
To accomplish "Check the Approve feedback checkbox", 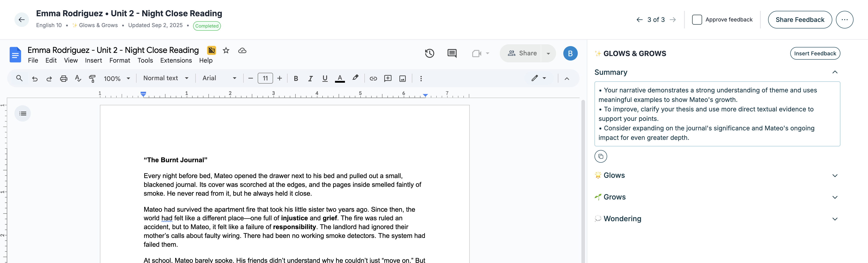I will pyautogui.click(x=696, y=19).
